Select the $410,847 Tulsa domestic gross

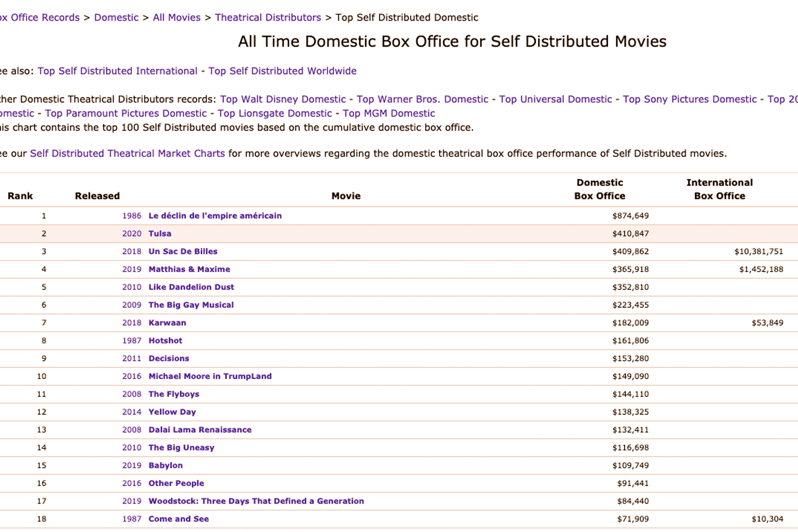click(x=631, y=234)
